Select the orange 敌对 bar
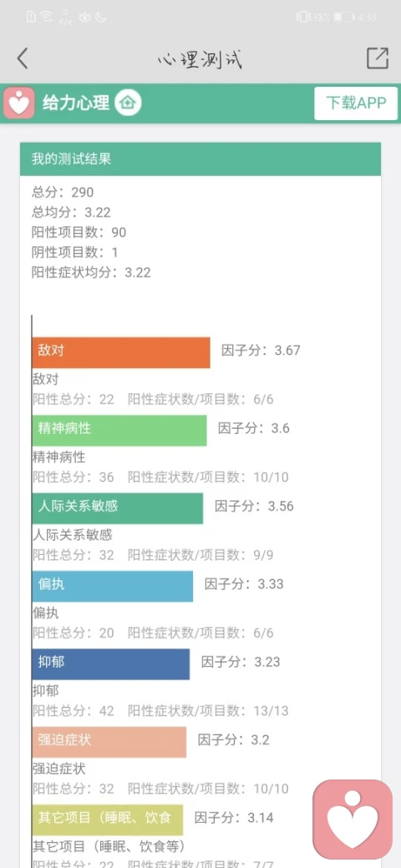The image size is (401, 868). 121,352
